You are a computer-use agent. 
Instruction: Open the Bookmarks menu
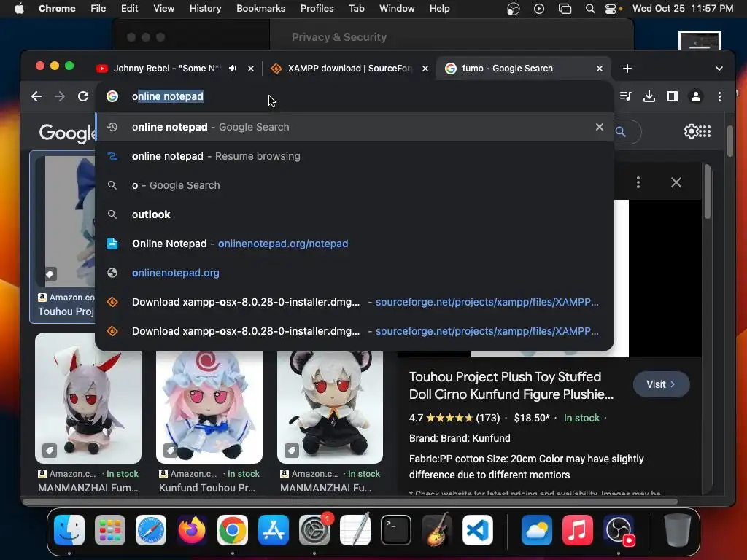pos(261,9)
